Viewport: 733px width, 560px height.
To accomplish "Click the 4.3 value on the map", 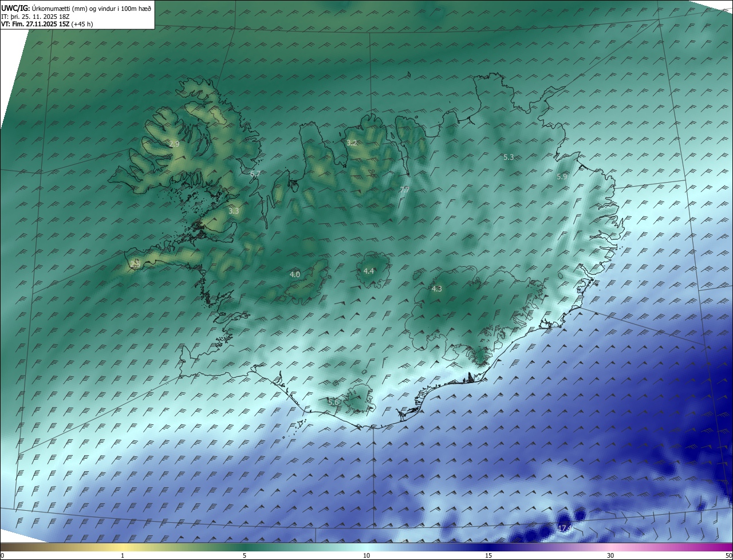I will coord(437,289).
